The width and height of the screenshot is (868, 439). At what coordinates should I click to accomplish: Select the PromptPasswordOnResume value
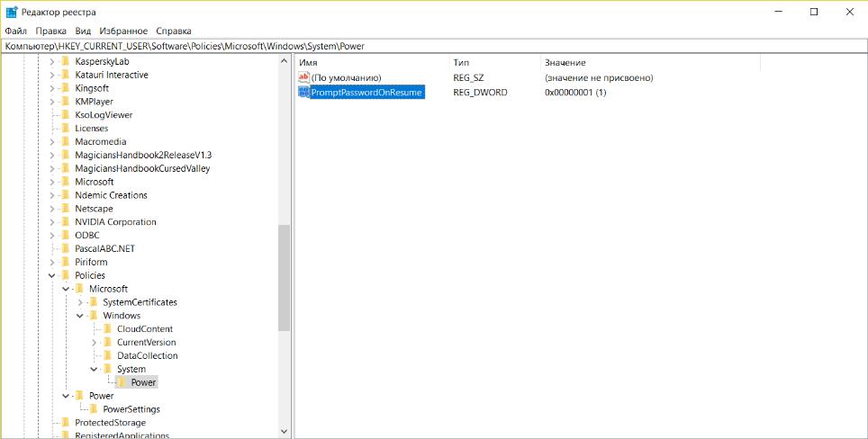[367, 93]
